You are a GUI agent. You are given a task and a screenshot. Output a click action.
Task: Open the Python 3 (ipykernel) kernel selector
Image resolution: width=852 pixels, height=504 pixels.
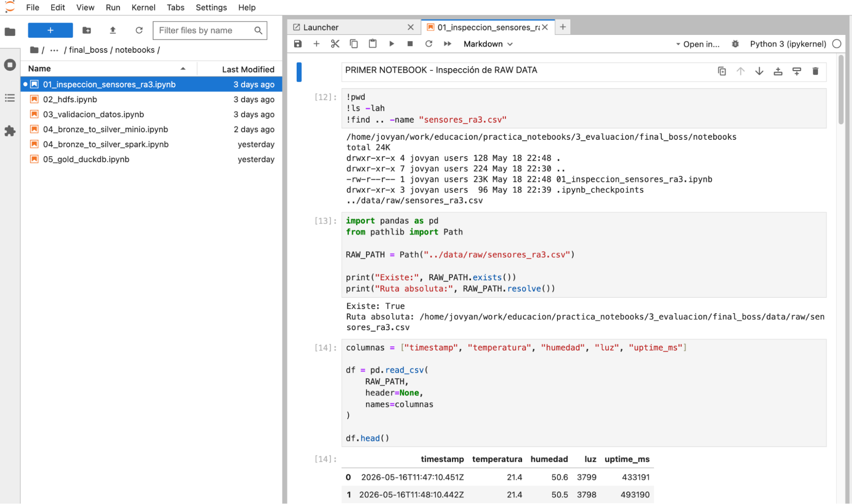coord(788,44)
